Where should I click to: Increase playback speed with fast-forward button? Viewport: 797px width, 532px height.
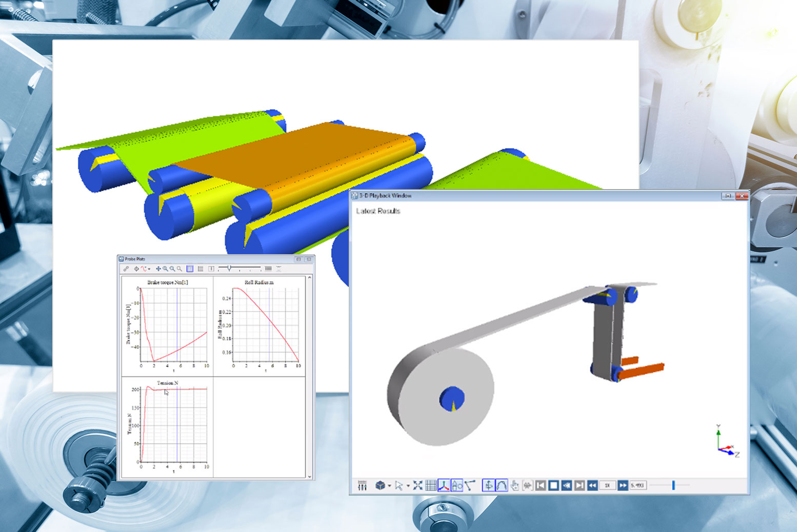point(623,485)
